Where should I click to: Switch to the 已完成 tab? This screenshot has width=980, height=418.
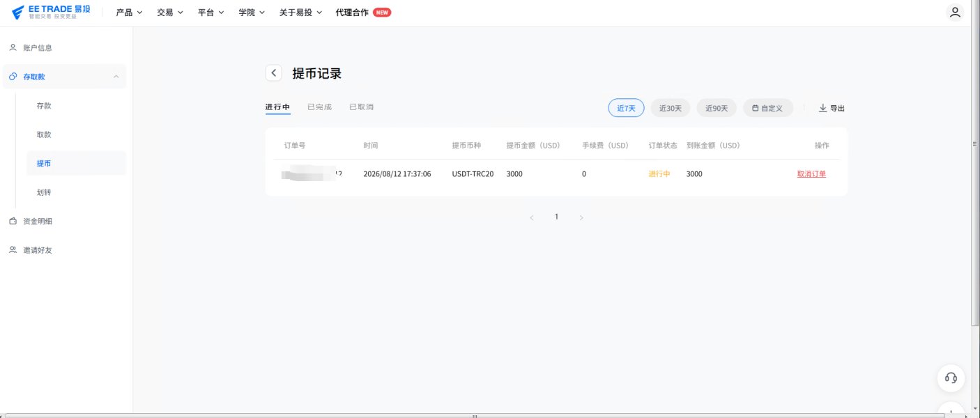[319, 107]
